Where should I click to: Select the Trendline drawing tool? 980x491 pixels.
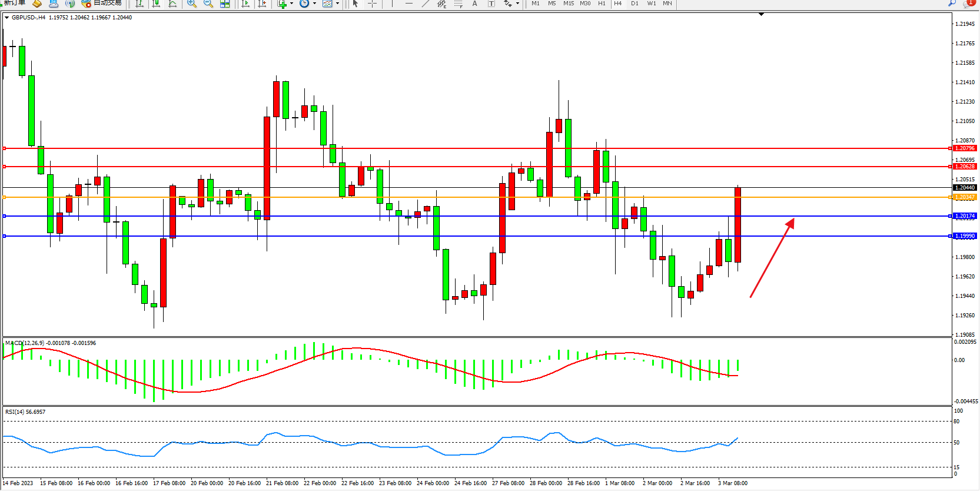tap(426, 4)
